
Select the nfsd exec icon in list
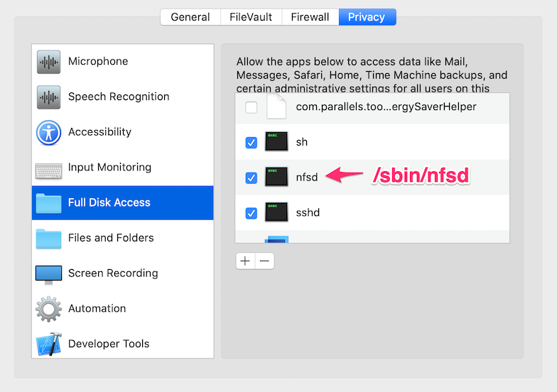click(x=276, y=178)
